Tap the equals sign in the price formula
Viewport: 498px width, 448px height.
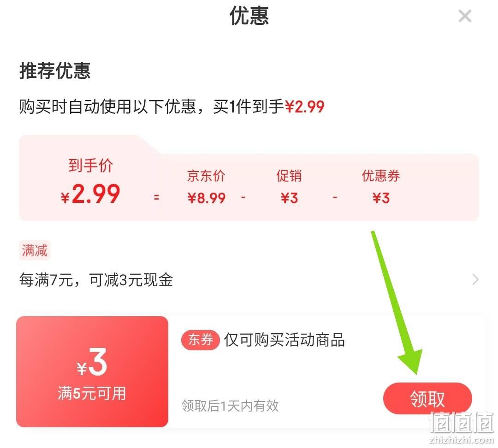coord(156,197)
